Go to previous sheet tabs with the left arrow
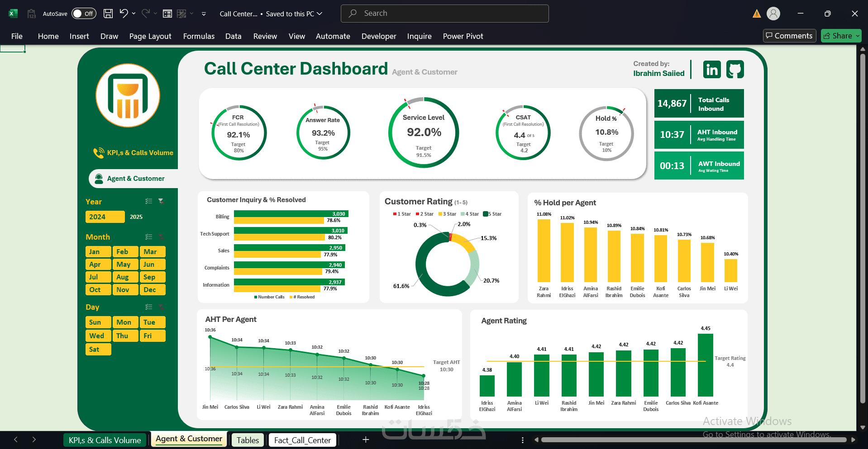 (x=16, y=440)
